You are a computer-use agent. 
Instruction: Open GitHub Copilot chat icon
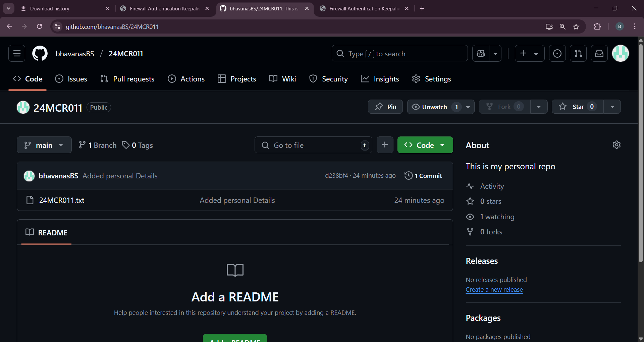point(481,53)
